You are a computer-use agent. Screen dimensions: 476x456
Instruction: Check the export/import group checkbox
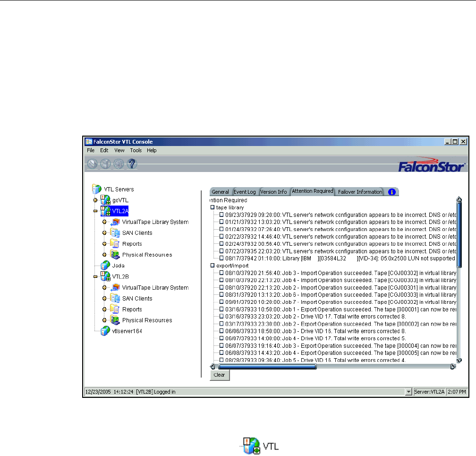[x=212, y=266]
